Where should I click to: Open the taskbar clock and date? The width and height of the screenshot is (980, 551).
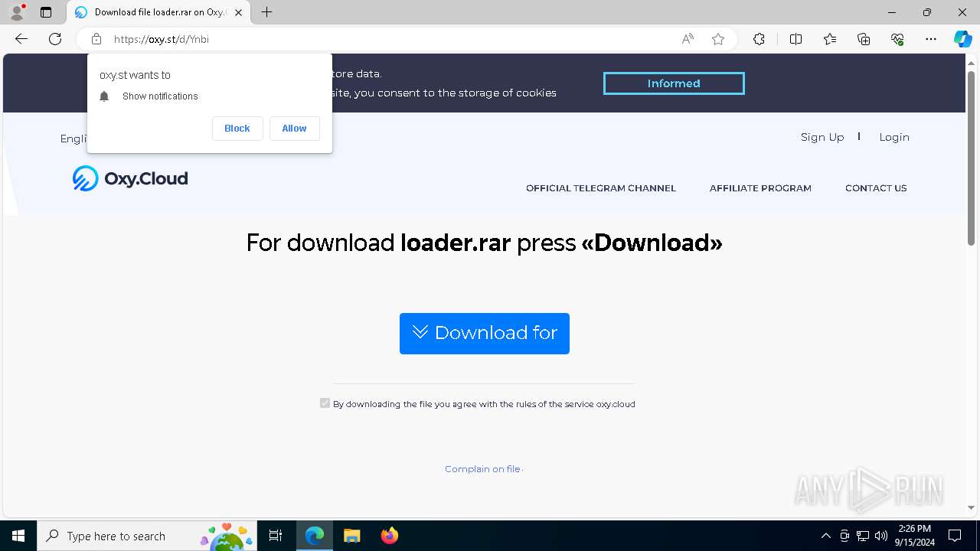[x=915, y=536]
